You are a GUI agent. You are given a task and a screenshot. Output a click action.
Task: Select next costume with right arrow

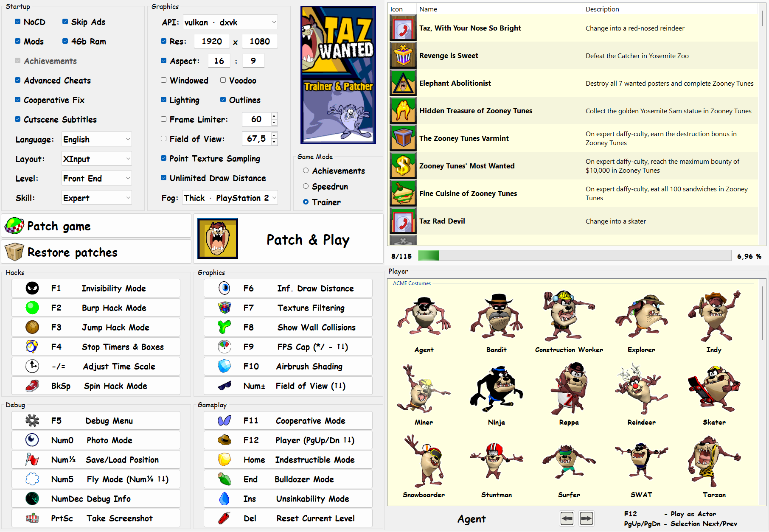click(587, 518)
